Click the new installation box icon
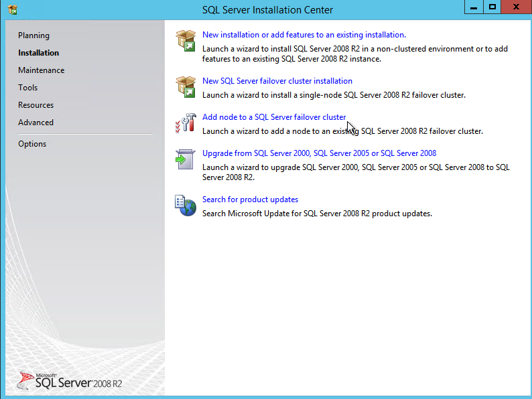Screen dimensions: 532x399 [186, 41]
